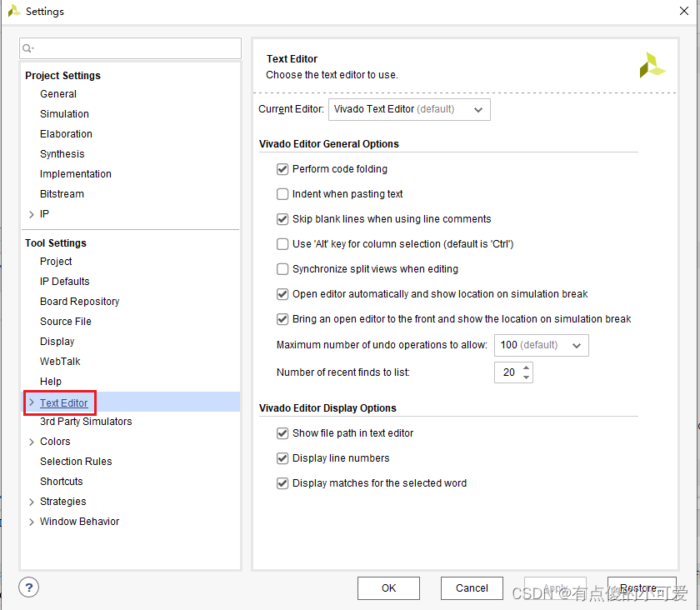Select Project under Tool Settings

tap(56, 262)
